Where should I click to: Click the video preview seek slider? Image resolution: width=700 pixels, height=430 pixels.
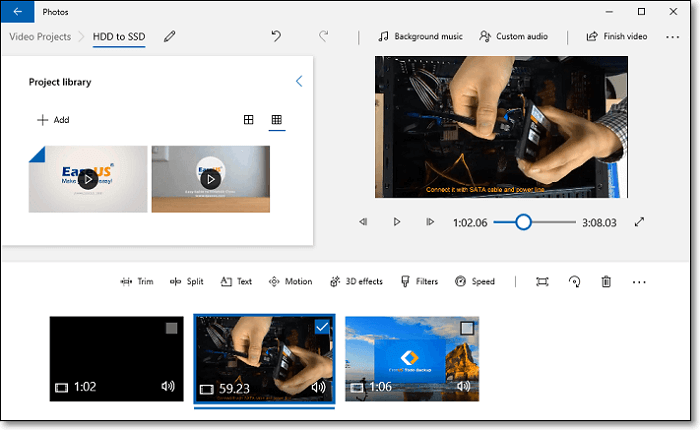[x=523, y=222]
